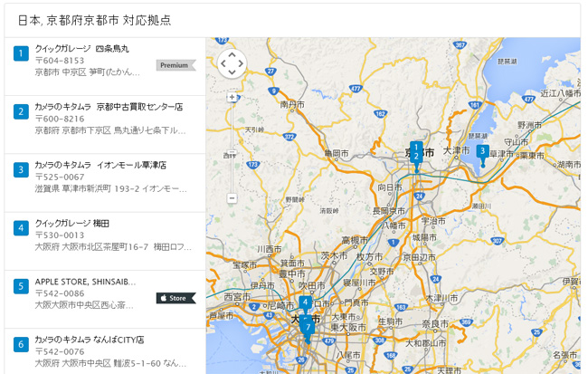Click the 琵琶湖 label at the map top
This screenshot has width=588, height=374.
(x=507, y=62)
